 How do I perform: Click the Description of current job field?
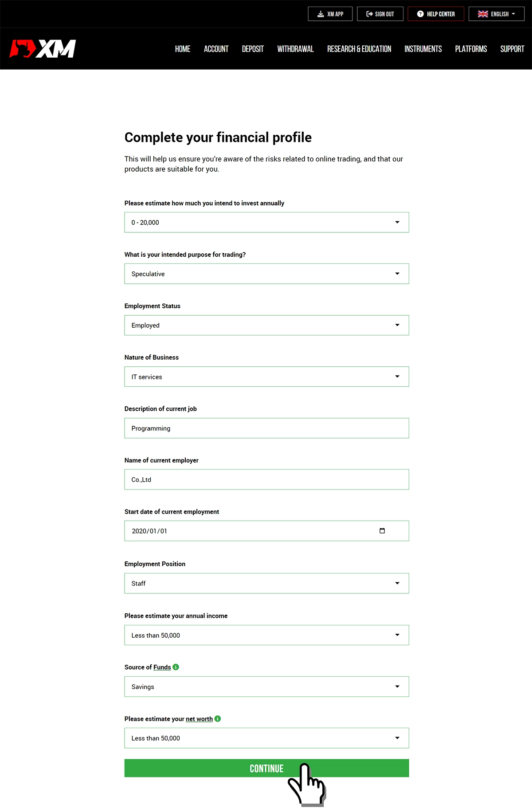click(266, 428)
